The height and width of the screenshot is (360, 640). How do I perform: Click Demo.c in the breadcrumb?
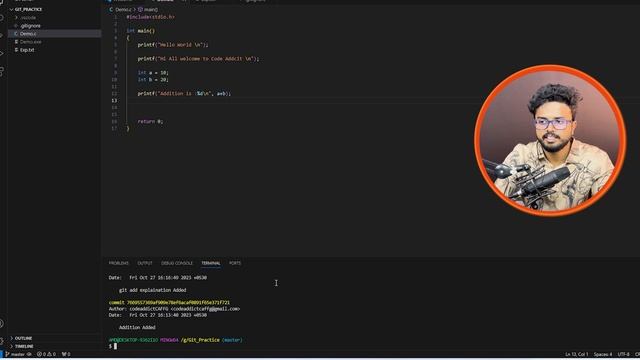coord(123,9)
